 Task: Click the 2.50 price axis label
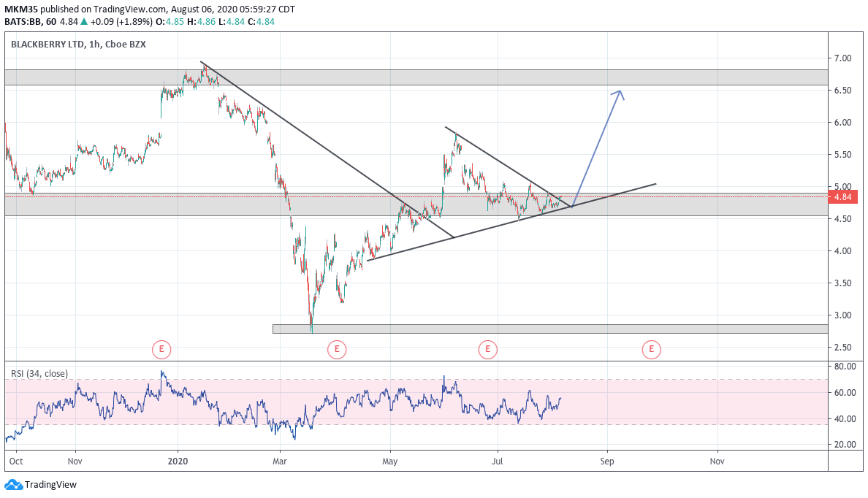(x=842, y=347)
